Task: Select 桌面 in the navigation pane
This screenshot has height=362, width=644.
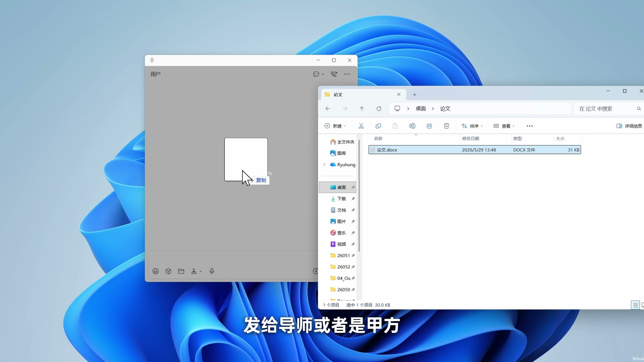Action: click(x=337, y=187)
